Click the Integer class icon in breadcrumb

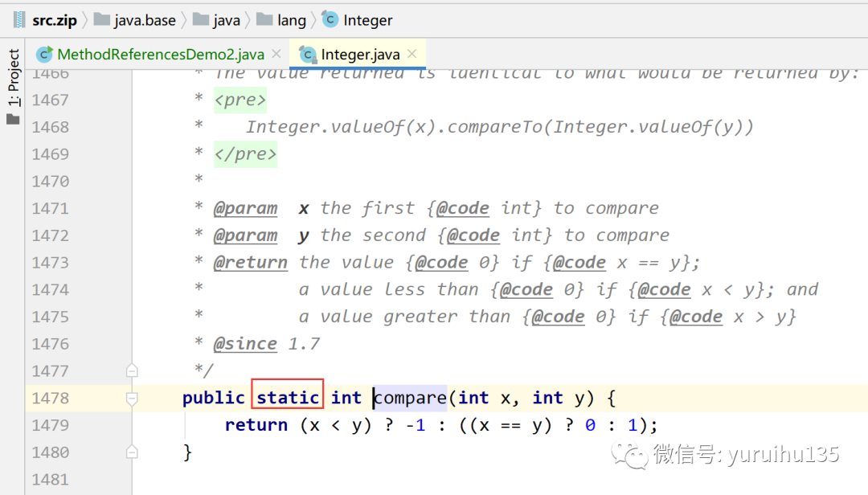(330, 20)
